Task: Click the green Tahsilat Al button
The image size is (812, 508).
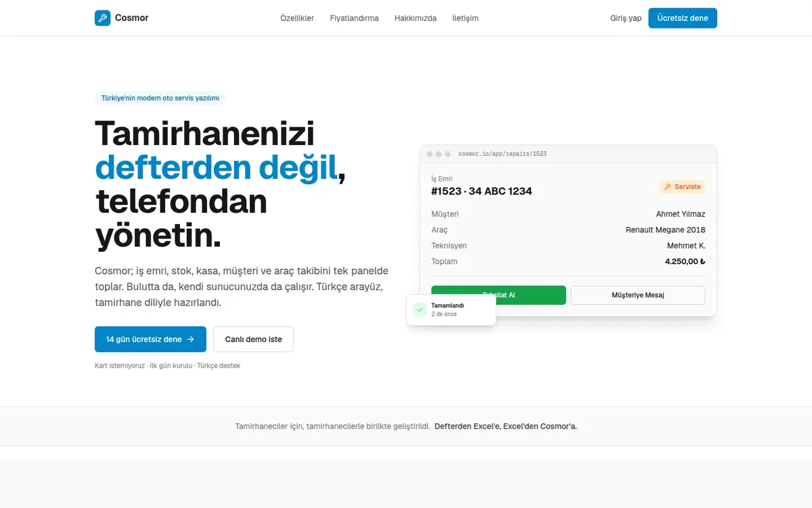Action: [499, 295]
